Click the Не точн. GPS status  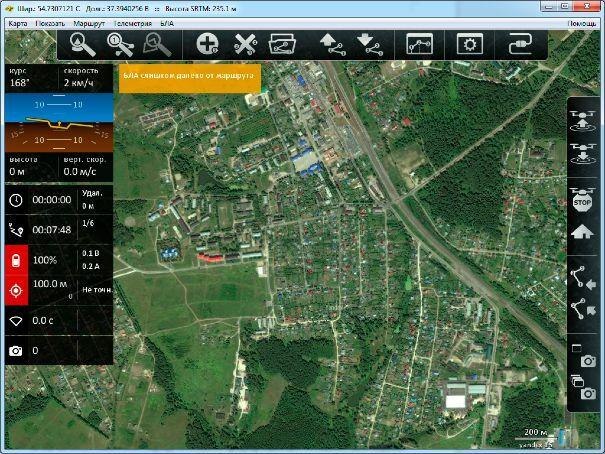click(98, 290)
